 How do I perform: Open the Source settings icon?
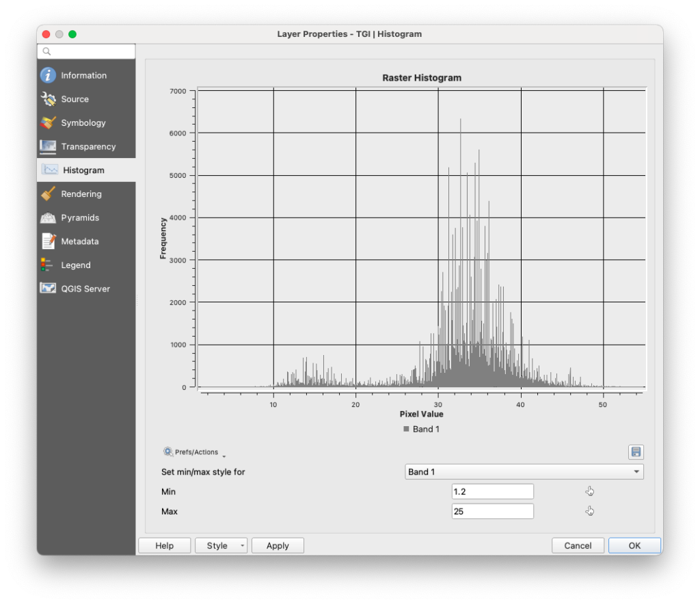tap(48, 99)
